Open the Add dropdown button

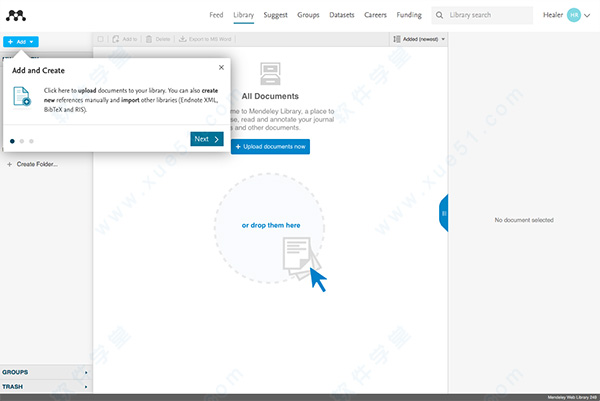point(21,42)
